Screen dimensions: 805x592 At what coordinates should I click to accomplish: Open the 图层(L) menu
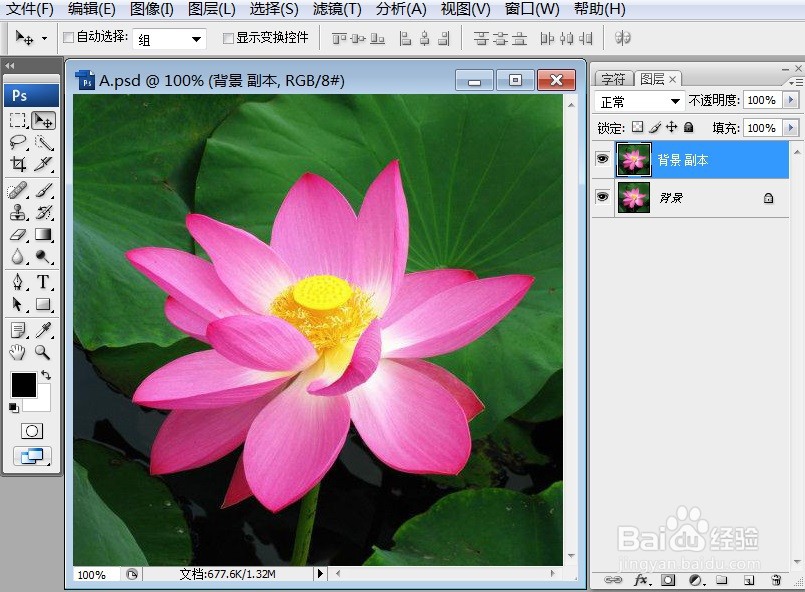pos(212,9)
